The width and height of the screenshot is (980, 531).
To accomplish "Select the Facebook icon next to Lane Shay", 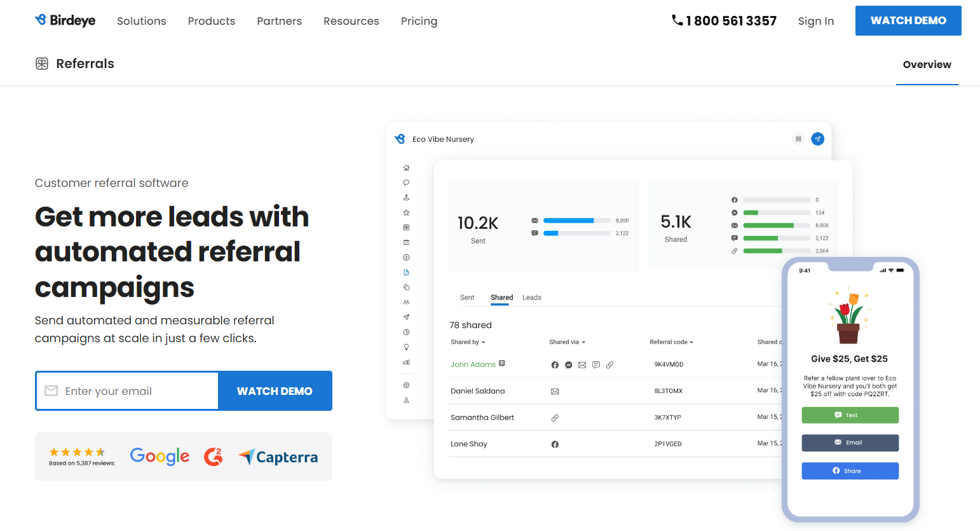I will coord(555,444).
